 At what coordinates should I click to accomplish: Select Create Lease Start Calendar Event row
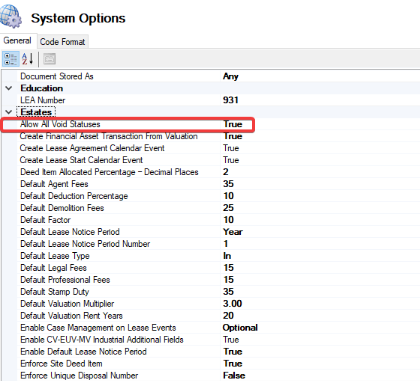pyautogui.click(x=81, y=160)
